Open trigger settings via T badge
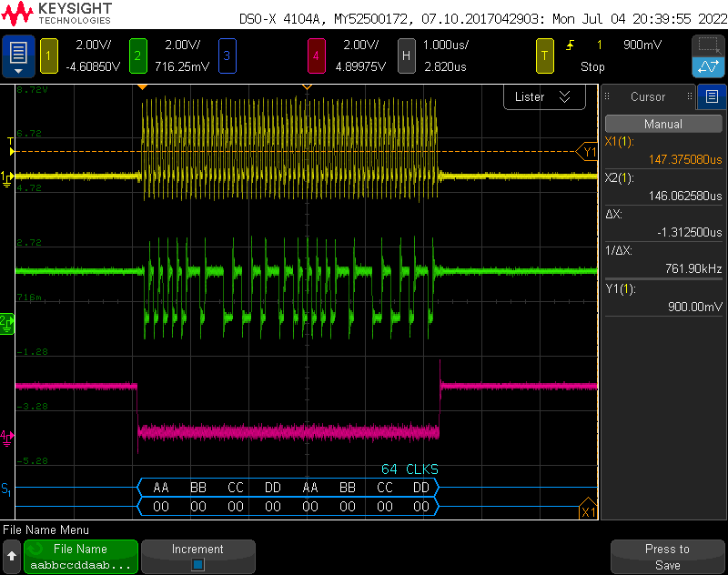The height and width of the screenshot is (575, 728). point(545,56)
